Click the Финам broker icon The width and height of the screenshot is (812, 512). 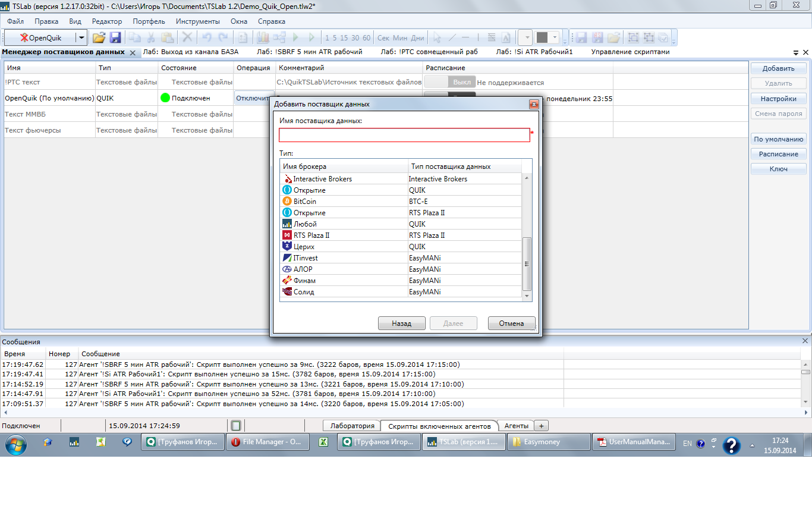[x=288, y=281]
